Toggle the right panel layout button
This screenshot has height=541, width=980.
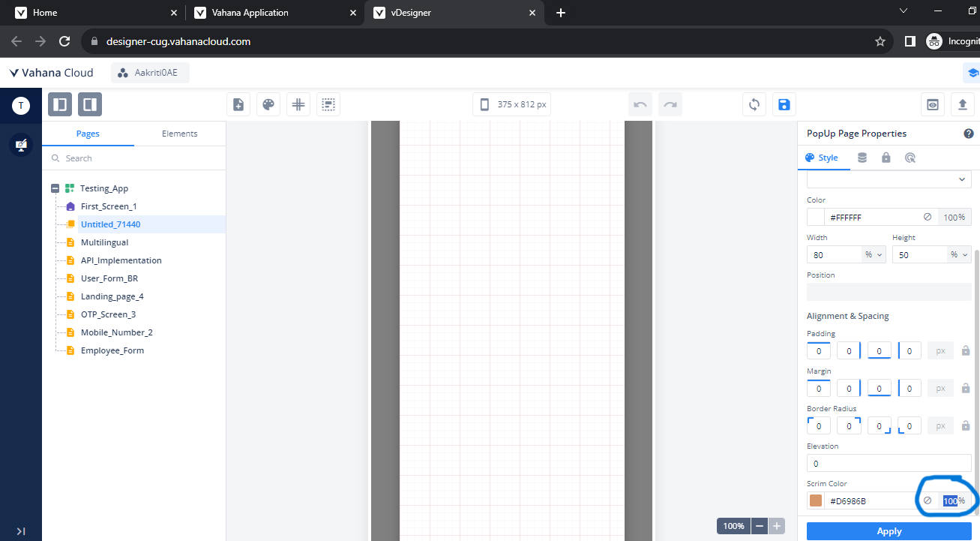click(x=90, y=104)
